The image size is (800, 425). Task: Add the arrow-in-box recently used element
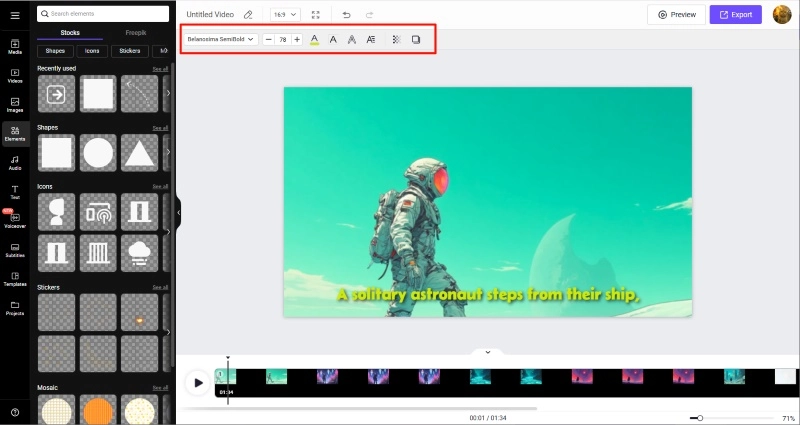pos(56,94)
